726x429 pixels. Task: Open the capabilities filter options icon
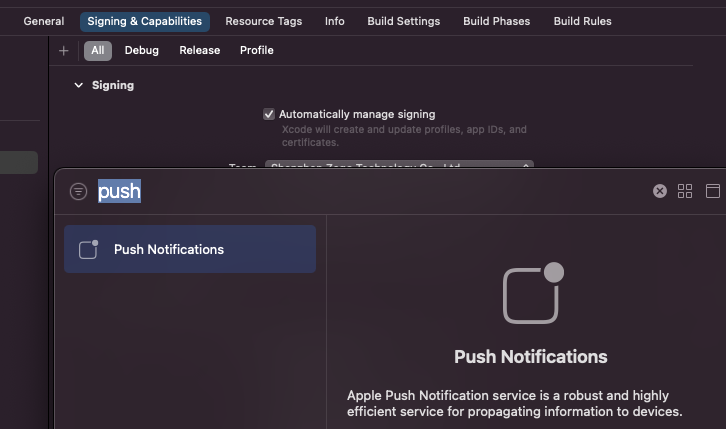[x=78, y=191]
